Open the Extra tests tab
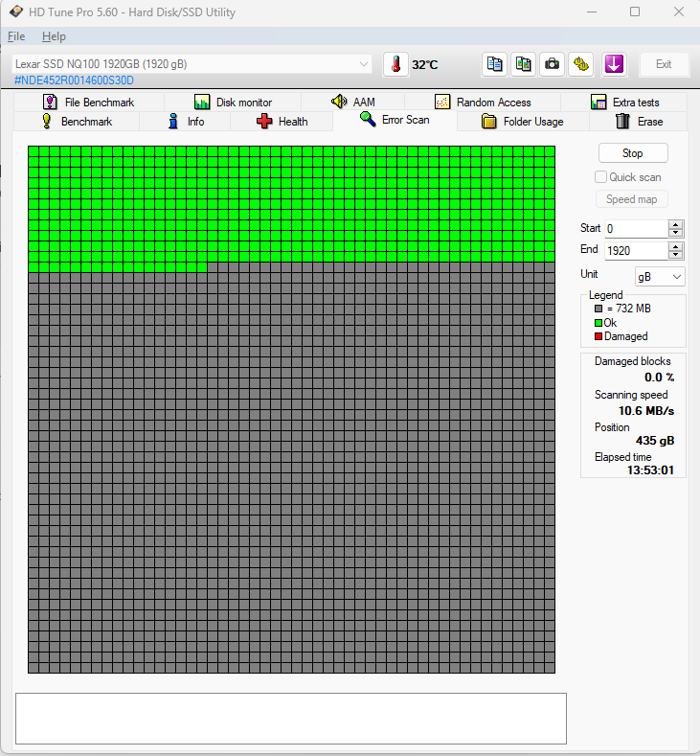700x756 pixels. point(624,103)
